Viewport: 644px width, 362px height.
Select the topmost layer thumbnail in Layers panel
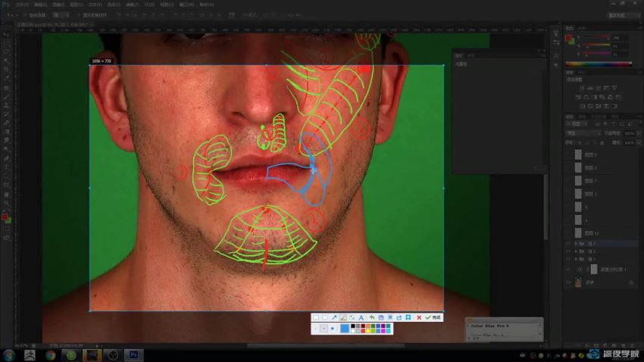(x=578, y=154)
